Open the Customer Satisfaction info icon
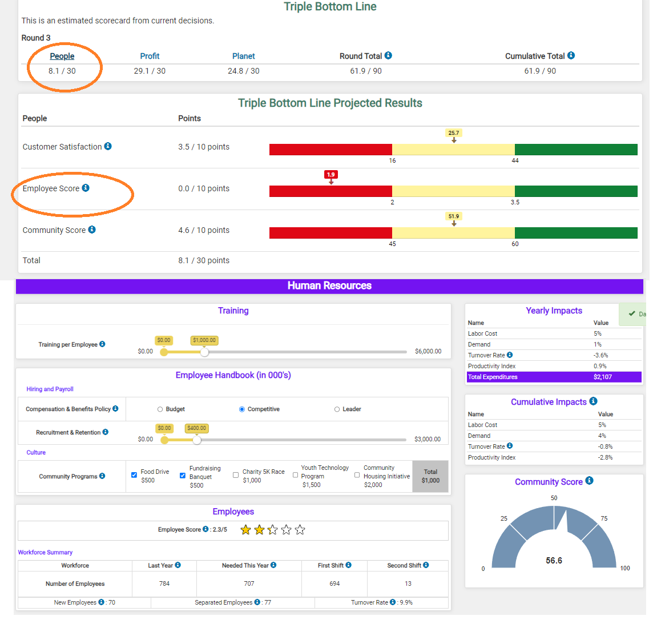Viewport: 653px width, 644px height. pyautogui.click(x=108, y=146)
